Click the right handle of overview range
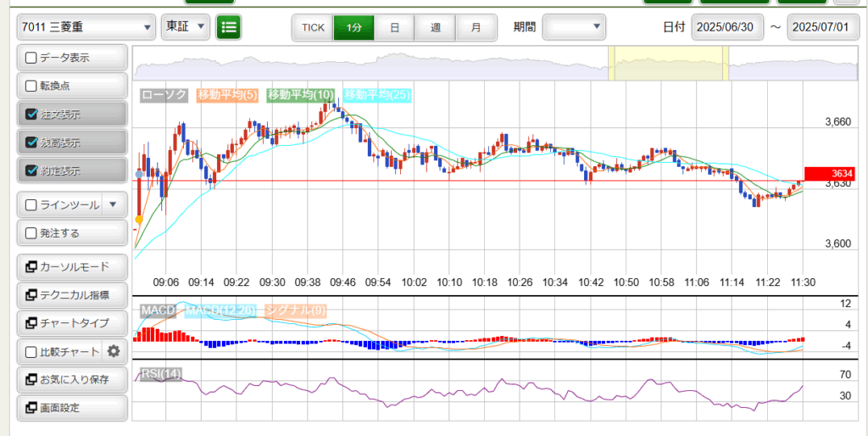The width and height of the screenshot is (868, 436). 726,64
